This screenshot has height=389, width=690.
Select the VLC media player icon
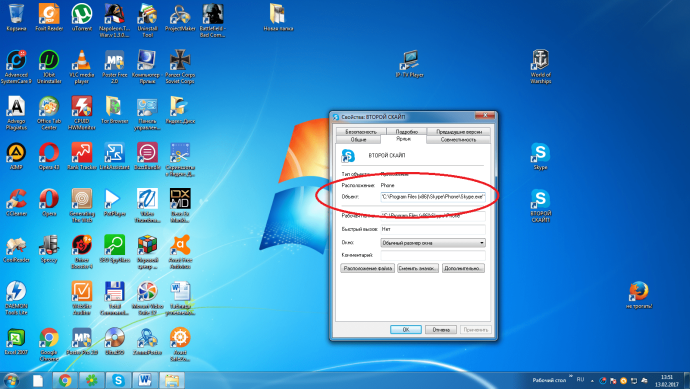tap(81, 67)
